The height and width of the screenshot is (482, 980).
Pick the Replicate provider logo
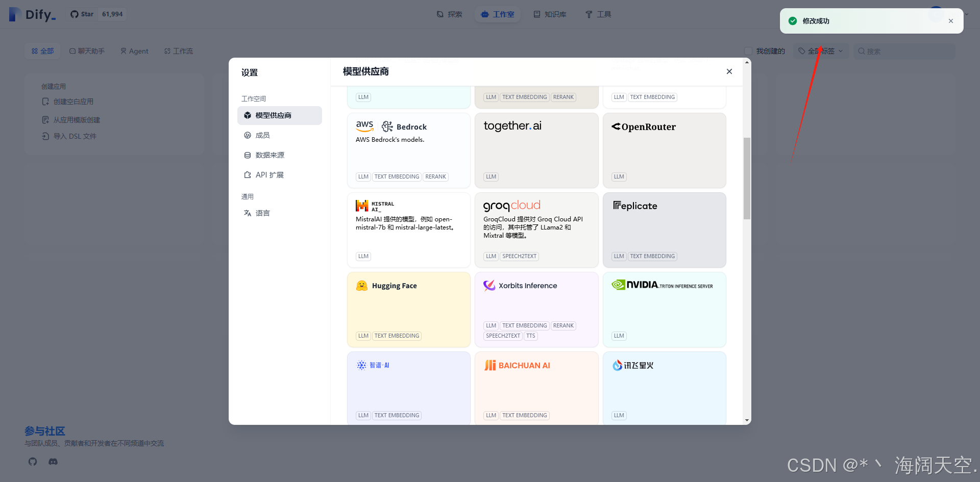(635, 206)
